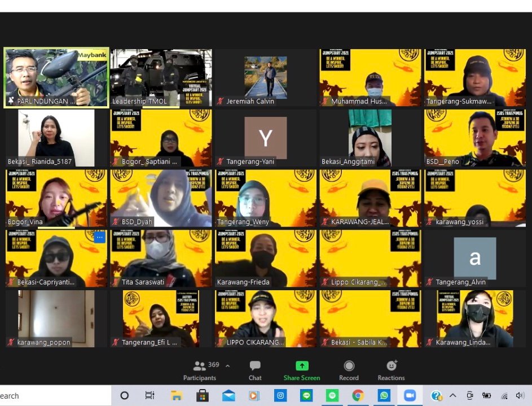Select PARLINDUNGAN's highlighted video tile
Screen dimensions: 532x406
click(56, 77)
